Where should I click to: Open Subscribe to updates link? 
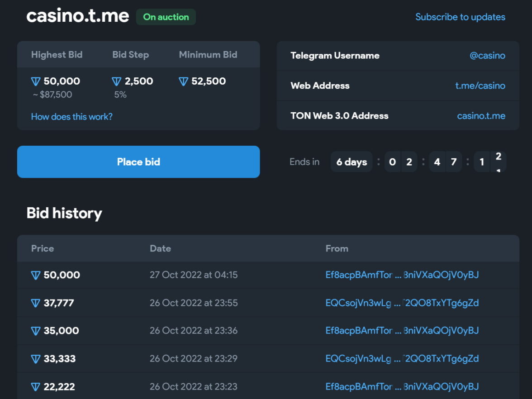point(460,17)
